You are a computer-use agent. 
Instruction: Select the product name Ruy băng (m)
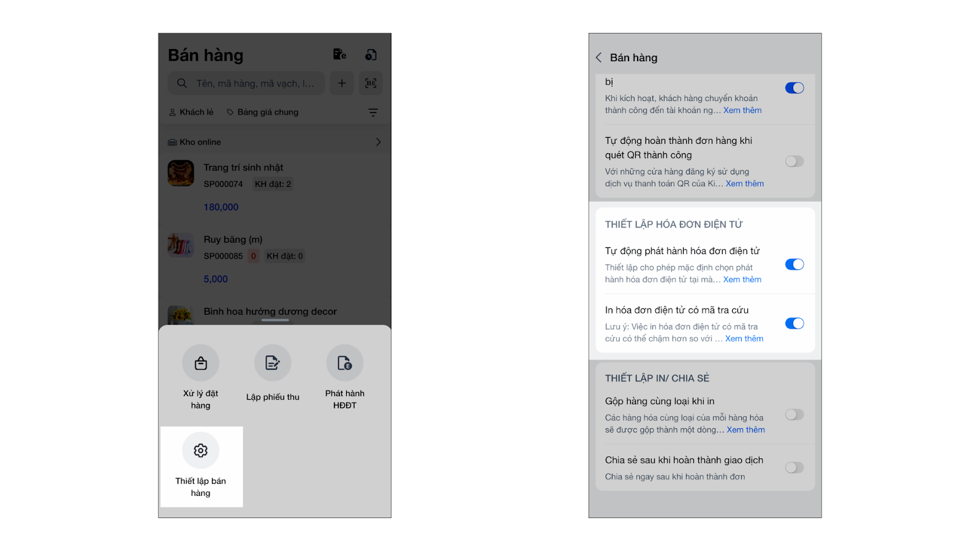tap(233, 239)
